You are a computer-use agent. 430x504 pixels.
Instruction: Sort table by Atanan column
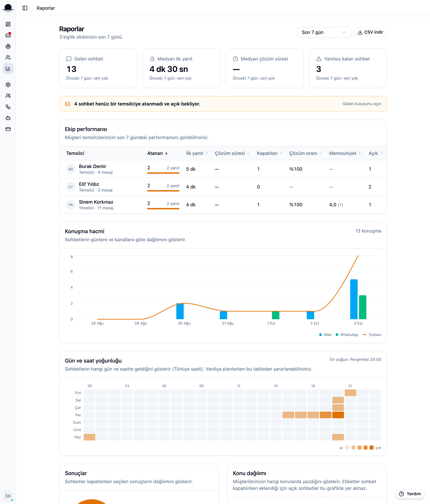(x=158, y=153)
